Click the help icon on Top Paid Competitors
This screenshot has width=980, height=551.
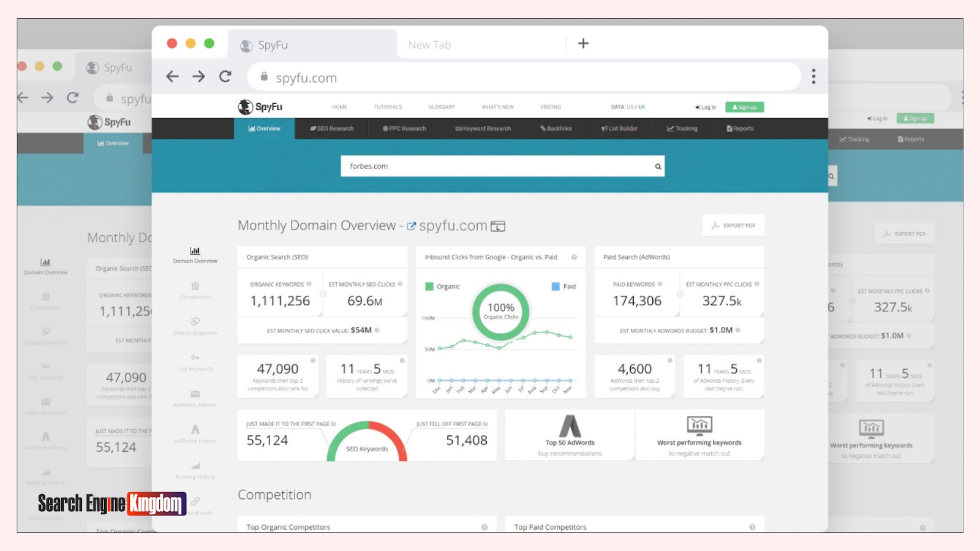coord(752,527)
